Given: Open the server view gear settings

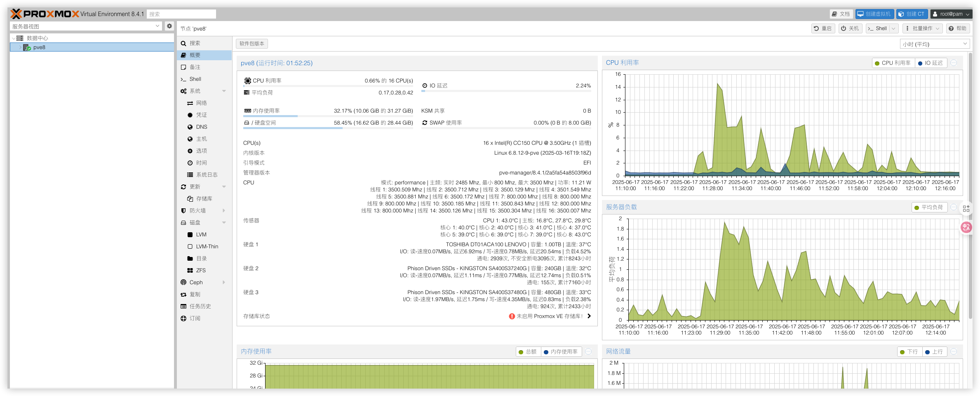Looking at the screenshot, I should (169, 26).
